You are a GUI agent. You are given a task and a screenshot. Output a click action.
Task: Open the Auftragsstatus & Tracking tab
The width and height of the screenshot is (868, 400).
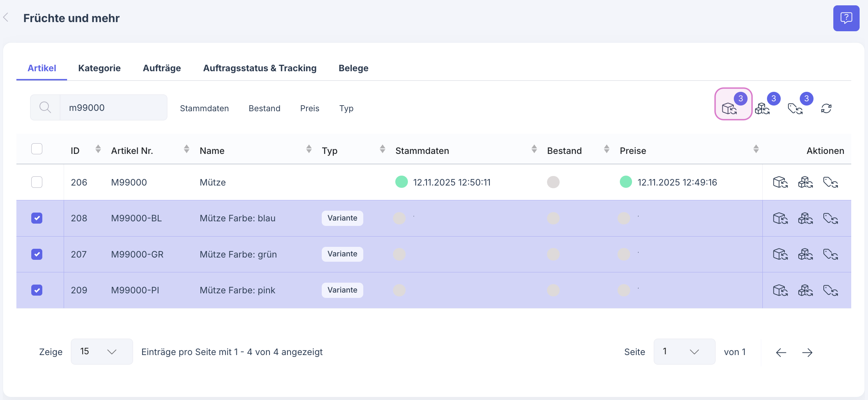coord(260,68)
